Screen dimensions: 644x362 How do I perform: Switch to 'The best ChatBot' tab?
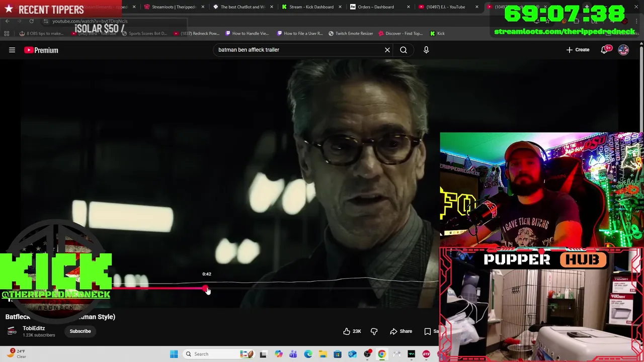243,7
